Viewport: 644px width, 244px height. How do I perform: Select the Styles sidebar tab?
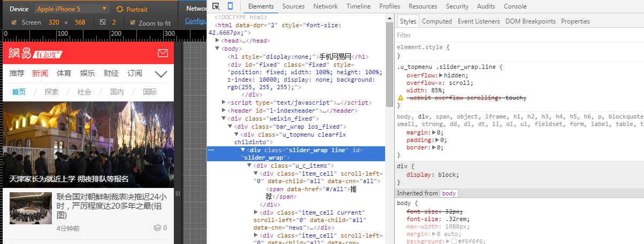coord(408,21)
